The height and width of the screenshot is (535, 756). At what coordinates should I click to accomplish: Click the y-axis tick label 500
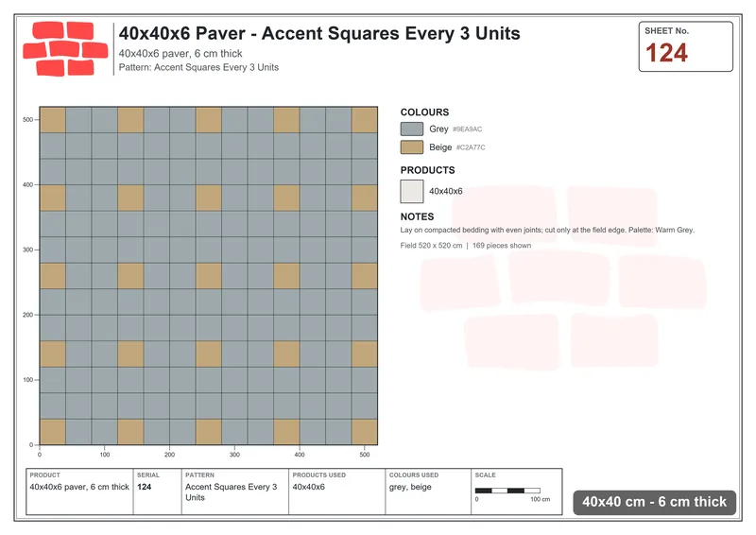pyautogui.click(x=28, y=120)
